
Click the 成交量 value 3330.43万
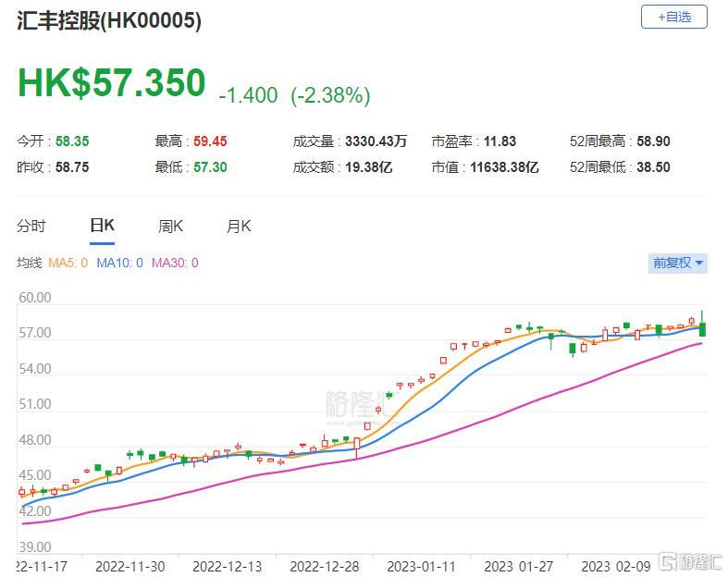376,141
